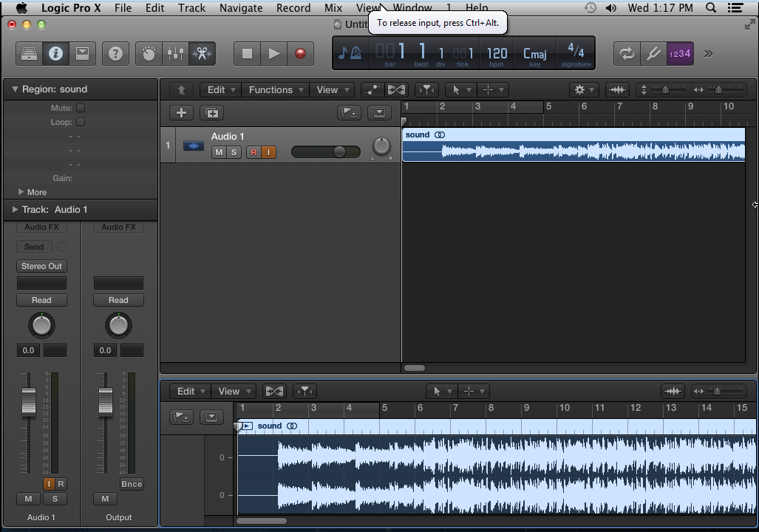Click the Audio 1 track volume slider
The width and height of the screenshot is (759, 532).
pyautogui.click(x=325, y=151)
